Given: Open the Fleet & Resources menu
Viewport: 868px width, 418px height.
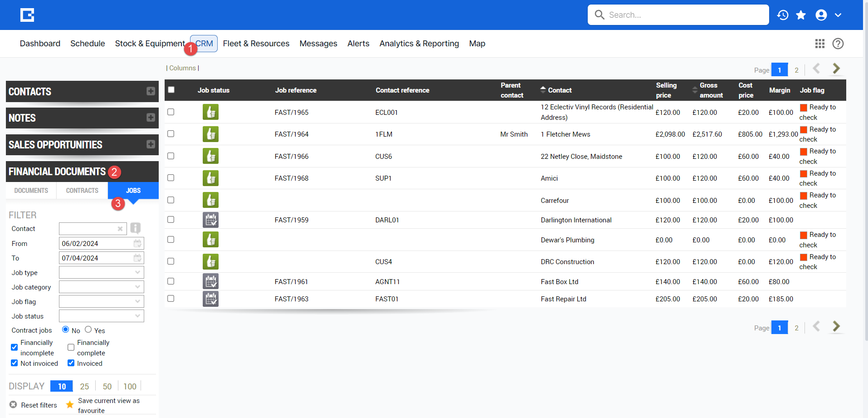Looking at the screenshot, I should pos(256,44).
